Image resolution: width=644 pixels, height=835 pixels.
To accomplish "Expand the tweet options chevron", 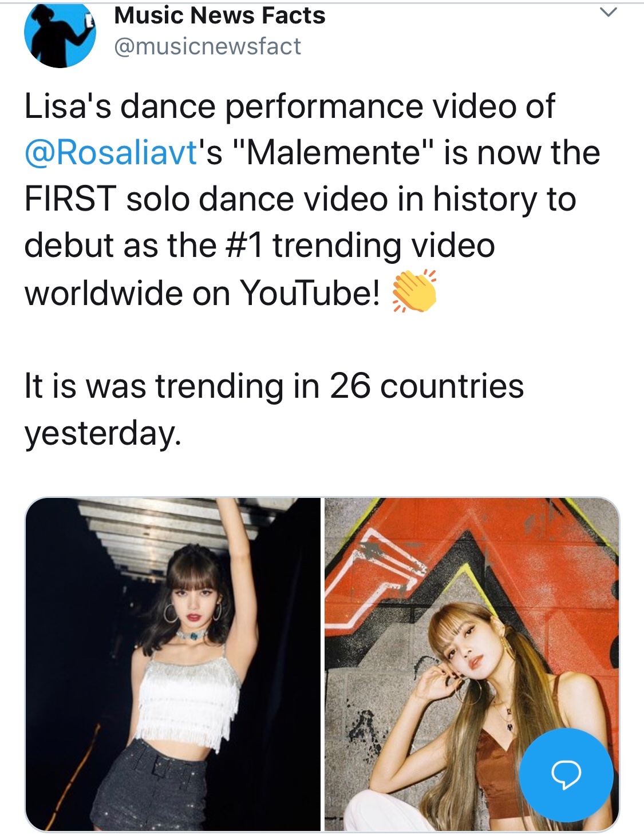I will coord(609,12).
